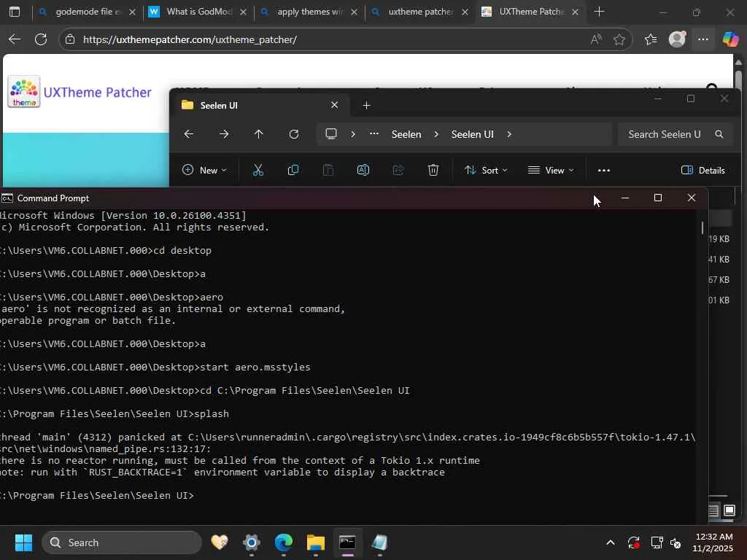Open the Sort dropdown in Explorer
The width and height of the screenshot is (747, 560).
click(x=486, y=170)
